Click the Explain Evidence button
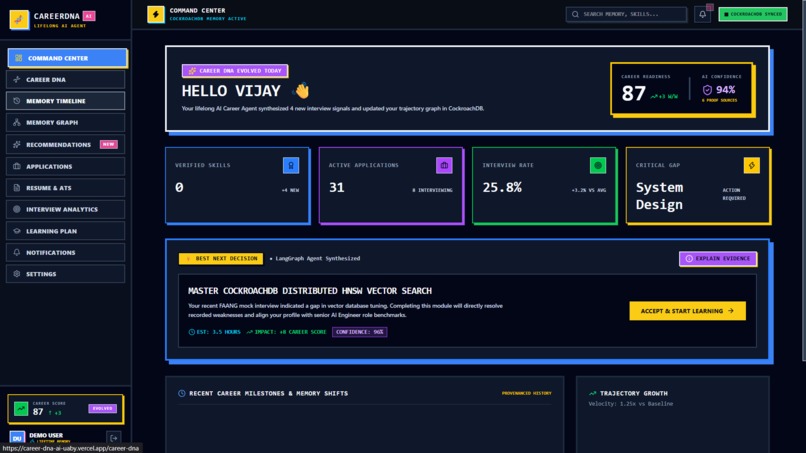Viewport: 806px width, 453px height. click(718, 259)
